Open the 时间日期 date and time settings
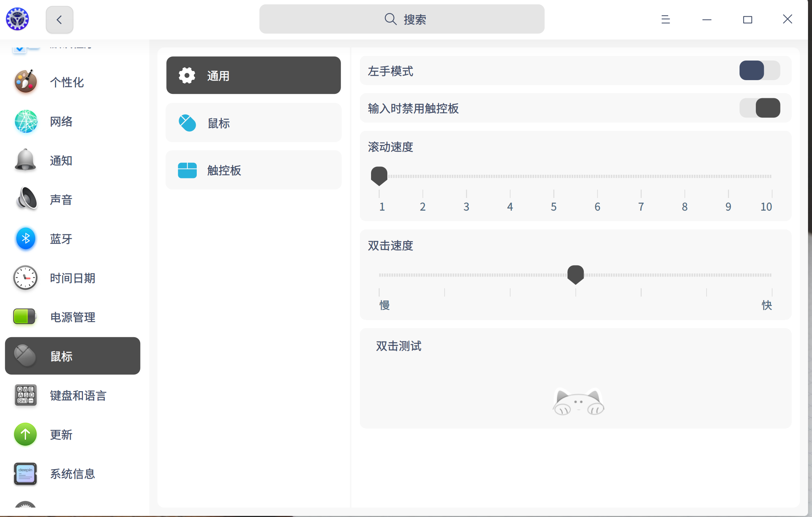 click(72, 278)
